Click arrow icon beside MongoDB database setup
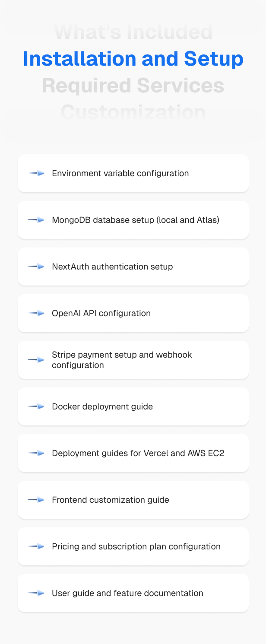 coord(36,220)
